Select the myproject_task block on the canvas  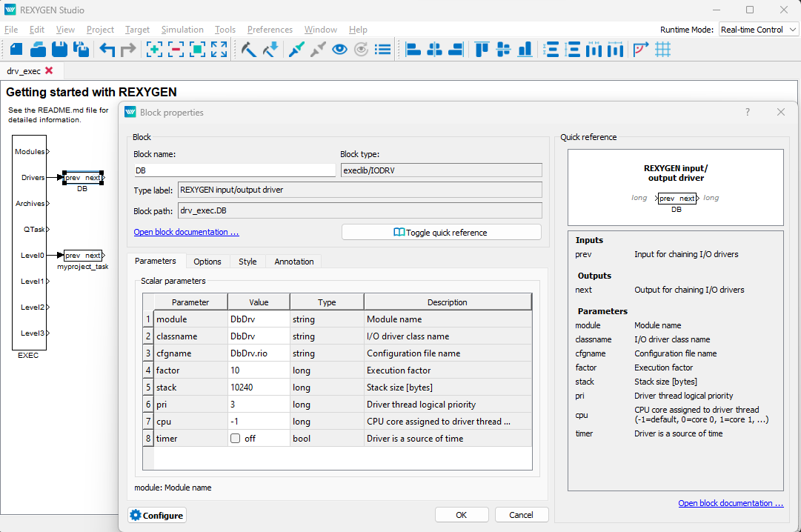(83, 256)
